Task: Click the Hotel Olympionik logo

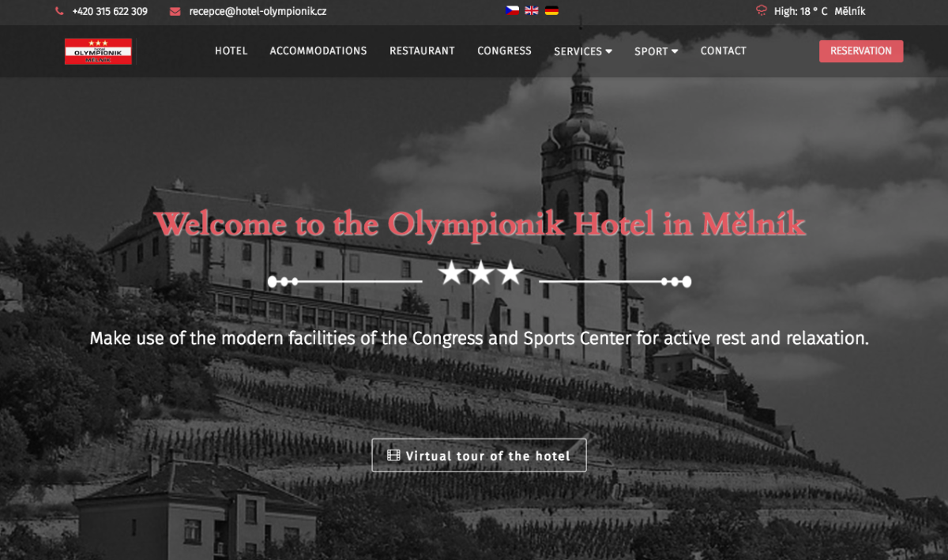Action: [x=98, y=51]
